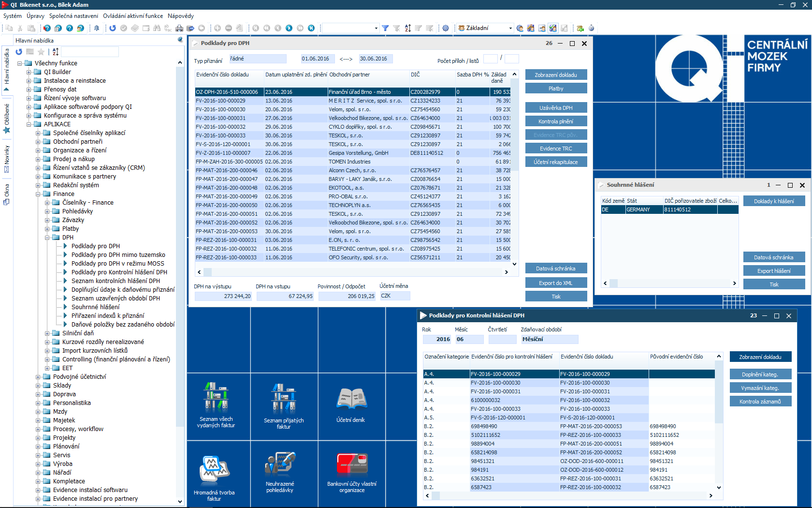Screen dimensions: 812x508
Task: Click the settings gear toolbar icon
Action: click(446, 28)
